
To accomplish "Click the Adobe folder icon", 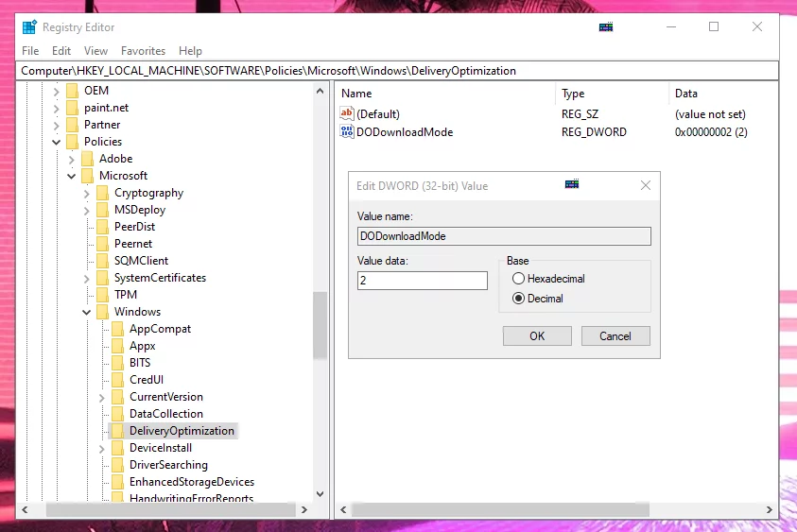I will point(88,159).
